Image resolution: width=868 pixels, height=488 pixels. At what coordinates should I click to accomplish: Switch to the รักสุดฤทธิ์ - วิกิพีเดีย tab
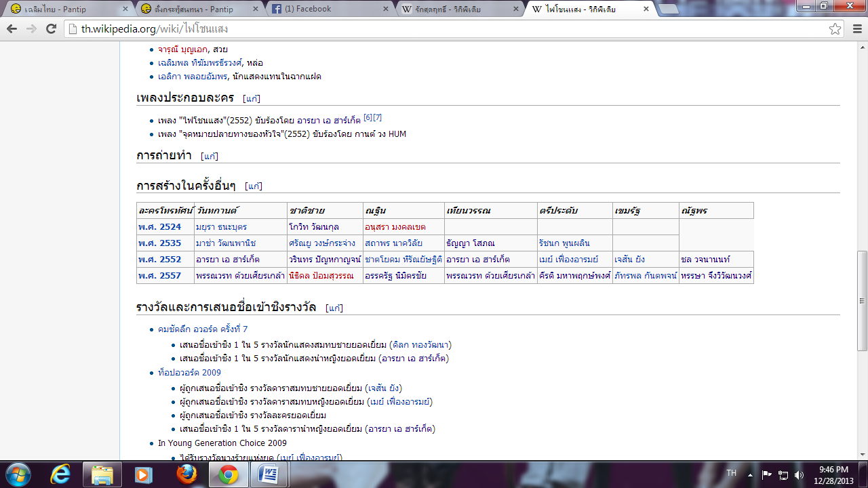pyautogui.click(x=457, y=9)
